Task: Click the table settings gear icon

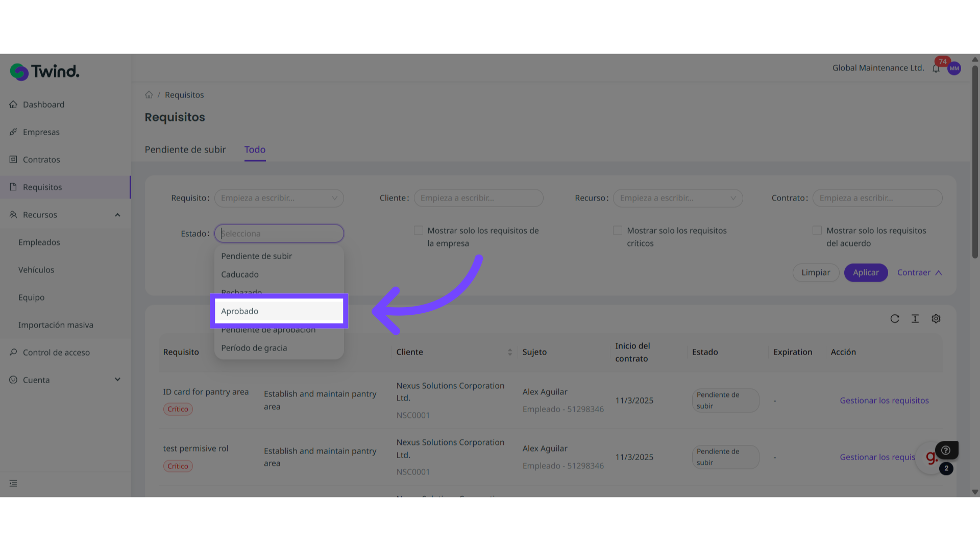Action: click(936, 319)
